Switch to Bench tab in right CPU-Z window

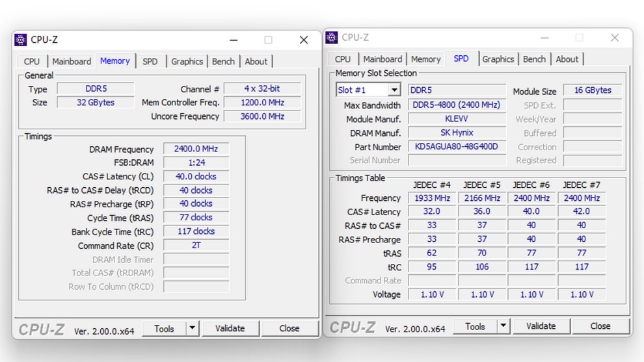(x=534, y=59)
